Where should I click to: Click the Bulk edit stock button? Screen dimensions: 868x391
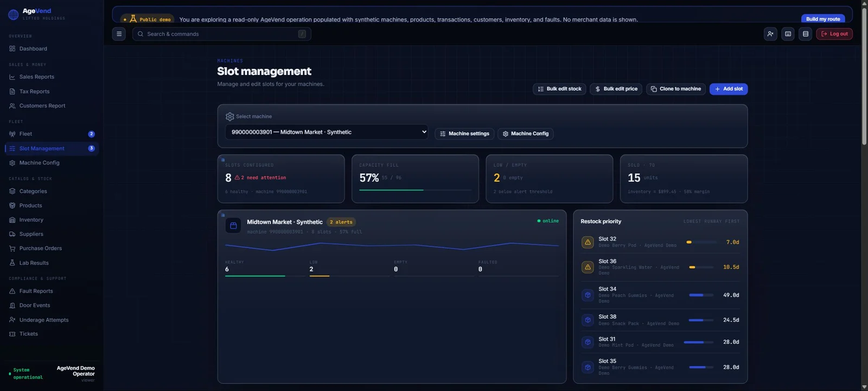point(559,89)
